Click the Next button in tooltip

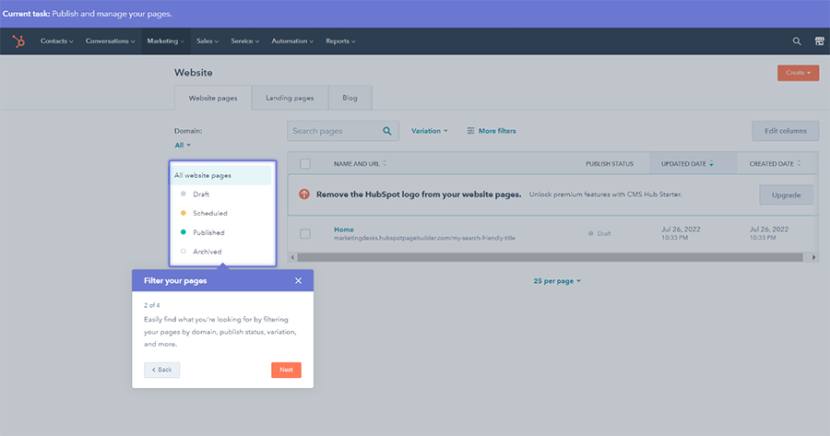click(286, 370)
